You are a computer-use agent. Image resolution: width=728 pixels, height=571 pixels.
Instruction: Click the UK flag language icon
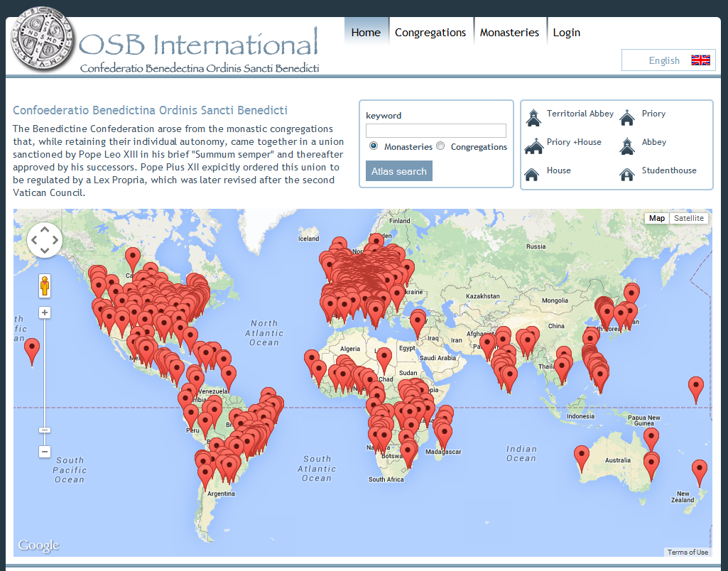700,60
